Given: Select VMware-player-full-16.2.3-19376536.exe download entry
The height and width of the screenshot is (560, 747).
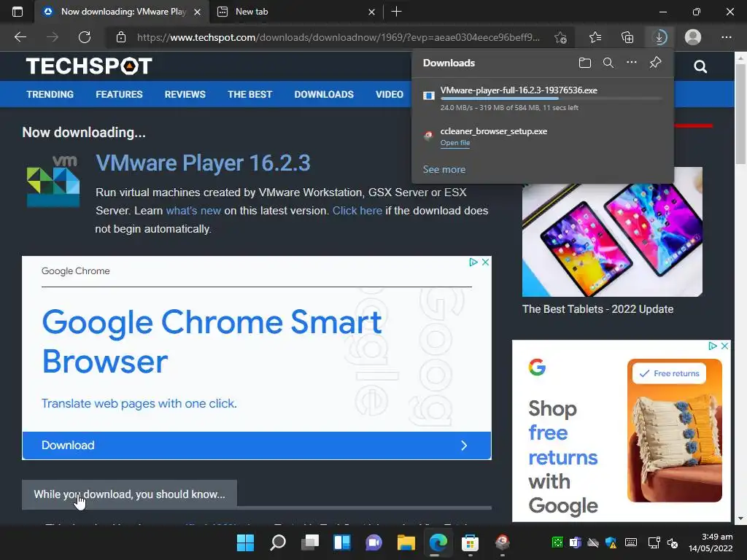Looking at the screenshot, I should pyautogui.click(x=542, y=98).
